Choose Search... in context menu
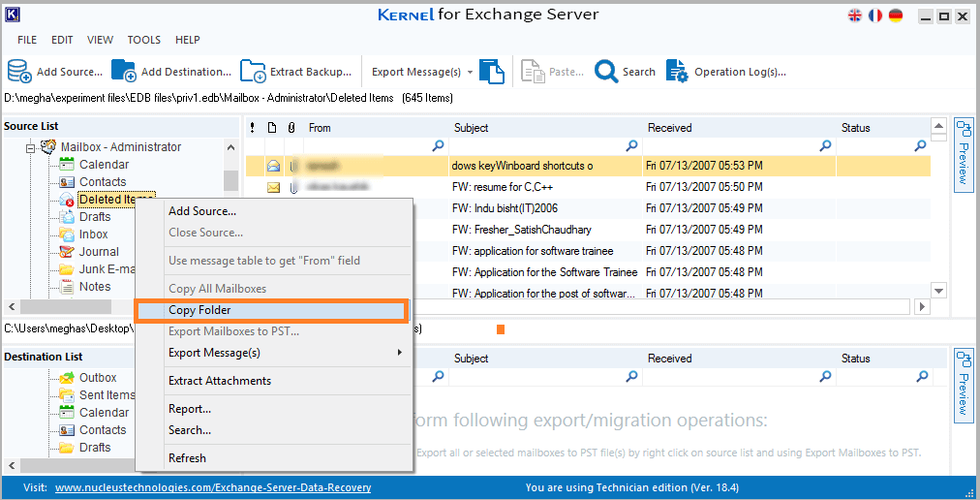Screen dimensions: 980x500 [x=275, y=430]
